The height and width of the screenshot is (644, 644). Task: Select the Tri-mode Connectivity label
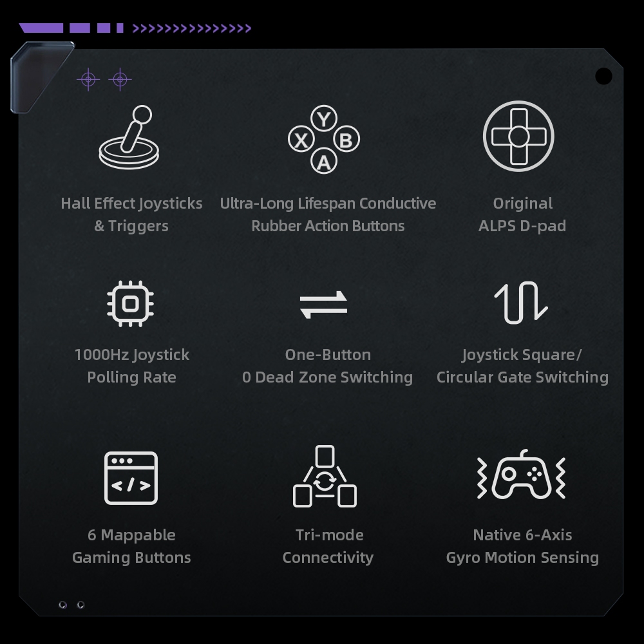pyautogui.click(x=328, y=546)
